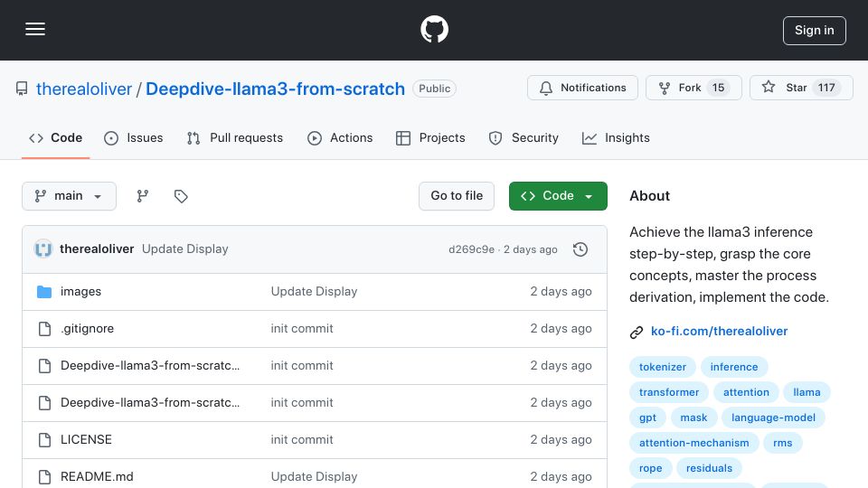The width and height of the screenshot is (868, 488).
Task: Open the Projects tab
Action: 430,137
